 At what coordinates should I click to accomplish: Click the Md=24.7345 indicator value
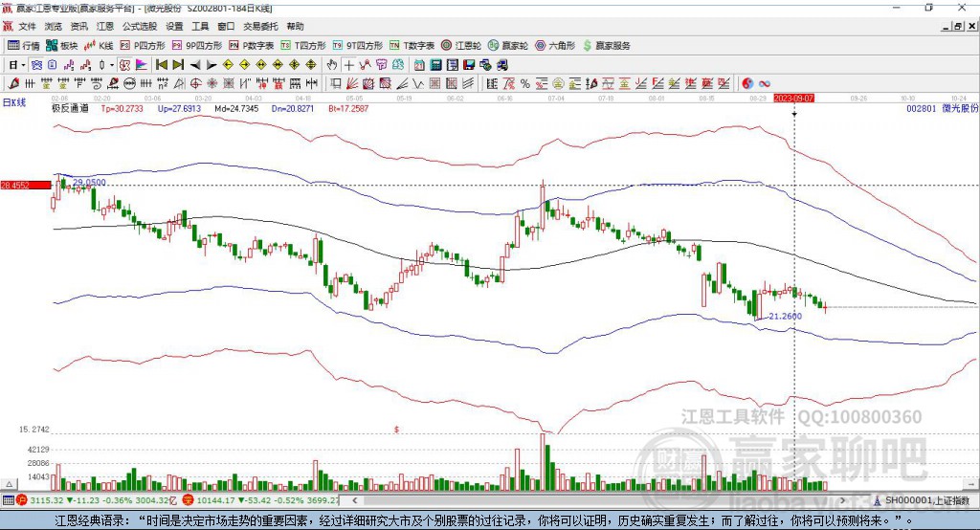click(236, 108)
